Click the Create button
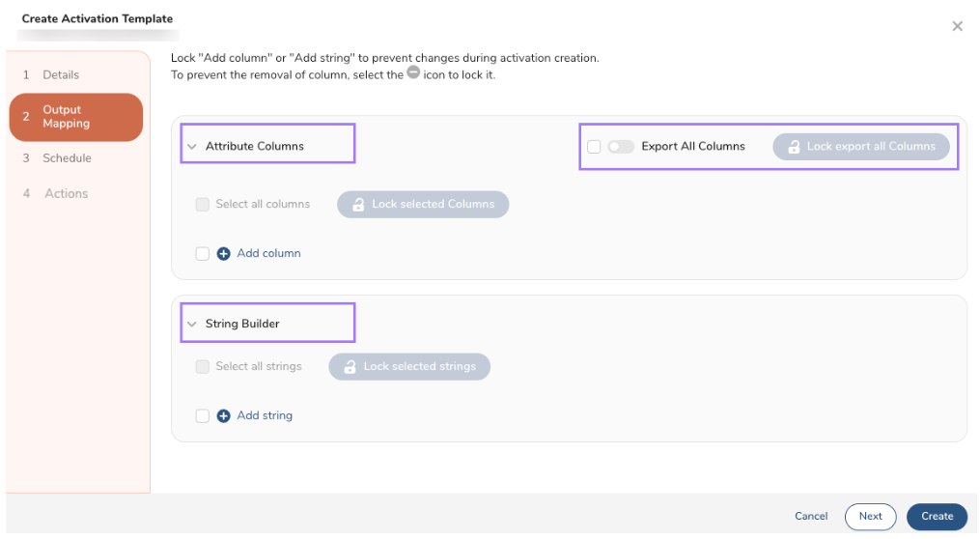The height and width of the screenshot is (539, 980). tap(937, 517)
